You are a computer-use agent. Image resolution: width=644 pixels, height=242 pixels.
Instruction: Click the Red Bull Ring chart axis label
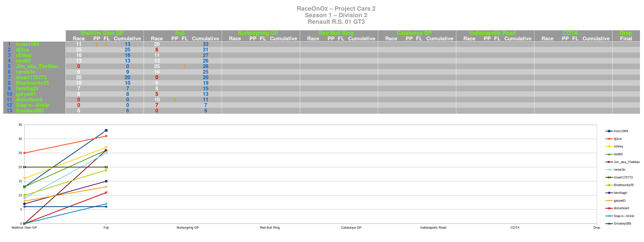pyautogui.click(x=270, y=228)
